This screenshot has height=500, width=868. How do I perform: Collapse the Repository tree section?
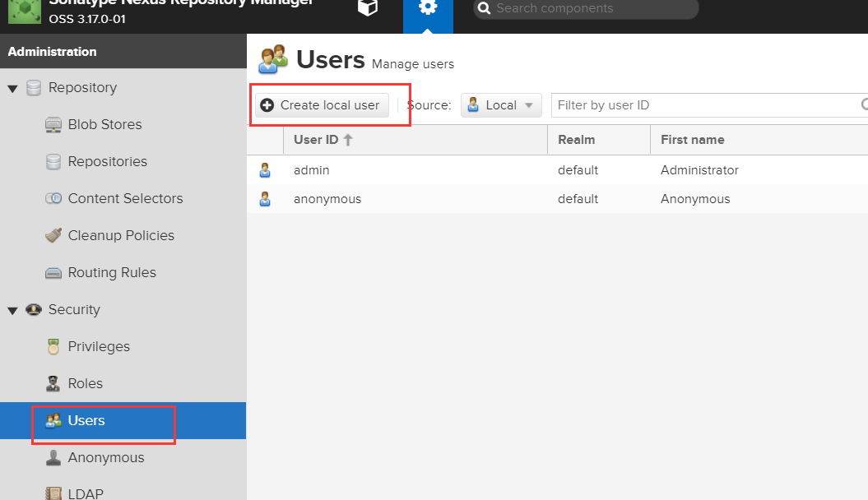12,89
